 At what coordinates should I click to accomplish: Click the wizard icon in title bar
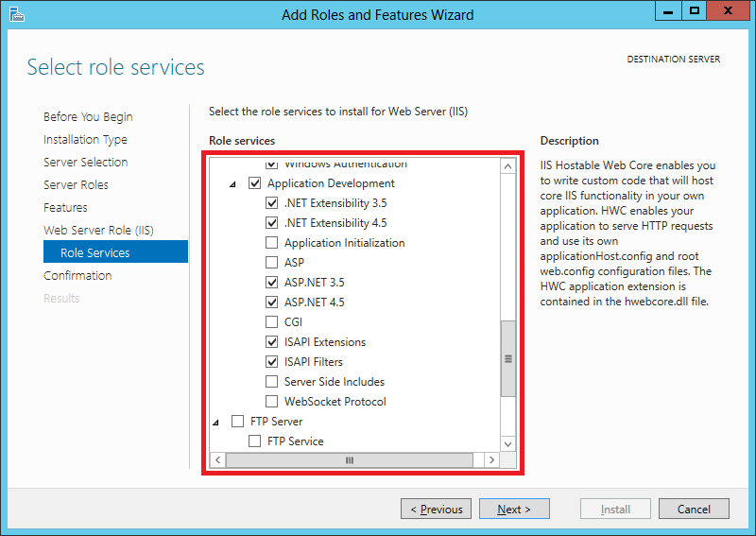click(16, 14)
